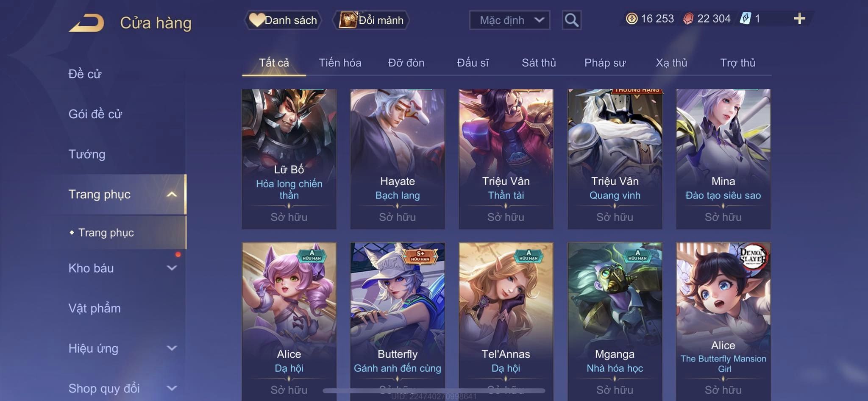Open the Tướng sidebar item
The image size is (868, 401).
87,154
